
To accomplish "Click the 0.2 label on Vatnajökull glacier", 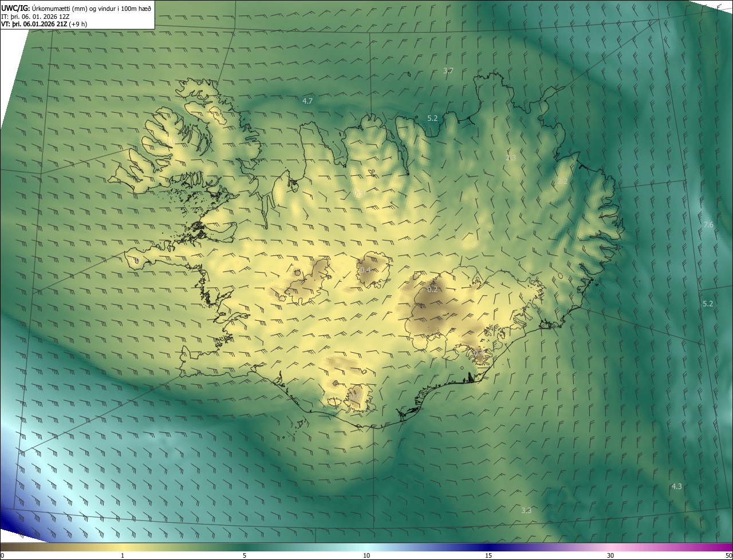I will 432,289.
